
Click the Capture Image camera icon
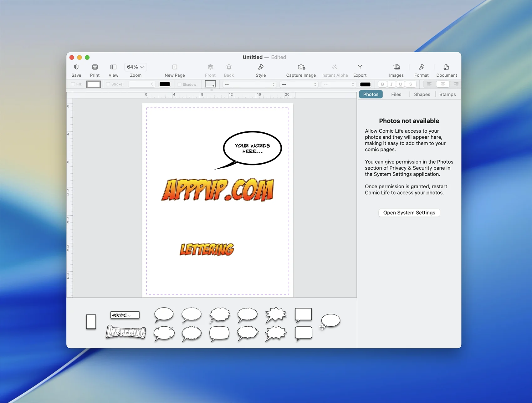click(x=301, y=67)
